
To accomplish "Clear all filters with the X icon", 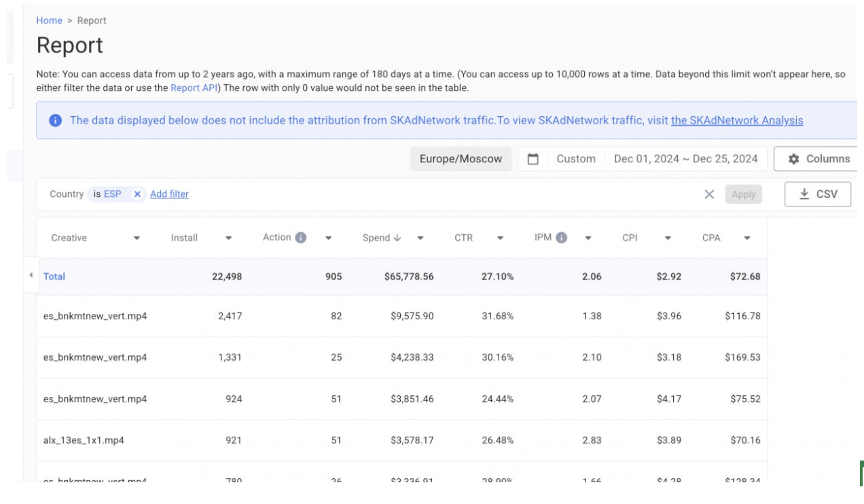I will coord(709,194).
